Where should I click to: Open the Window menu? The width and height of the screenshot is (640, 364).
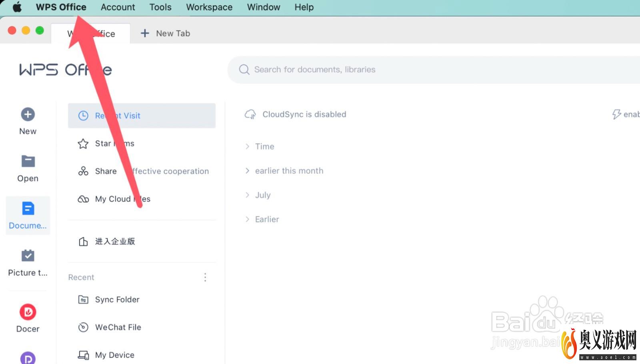coord(264,7)
